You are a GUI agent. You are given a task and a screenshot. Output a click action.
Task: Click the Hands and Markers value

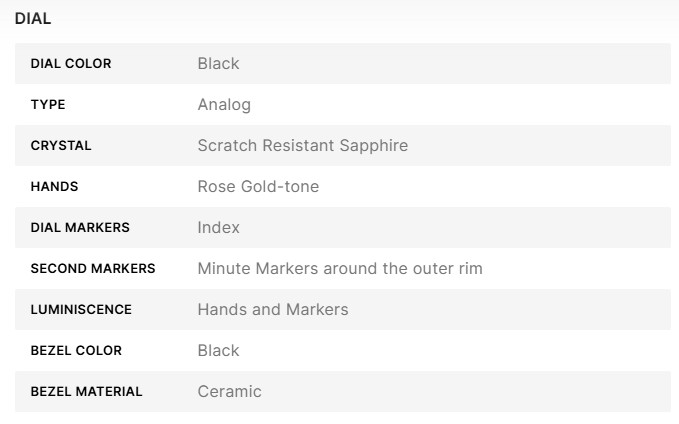[273, 310]
